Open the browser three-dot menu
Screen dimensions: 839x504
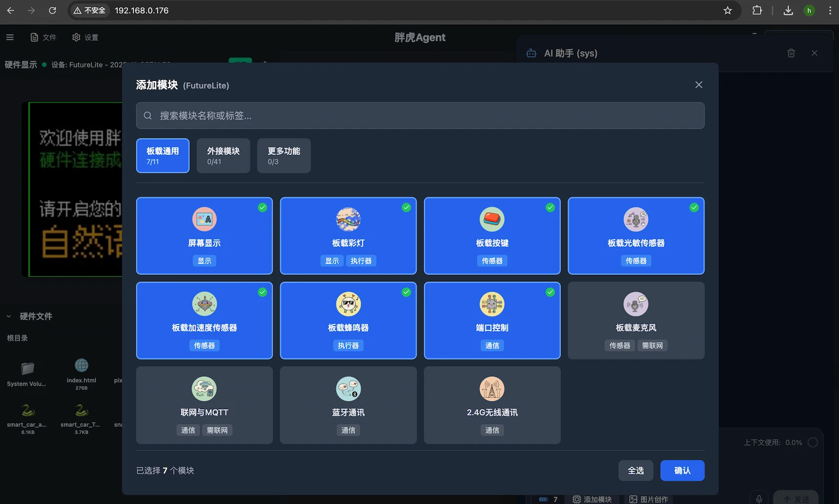point(830,10)
